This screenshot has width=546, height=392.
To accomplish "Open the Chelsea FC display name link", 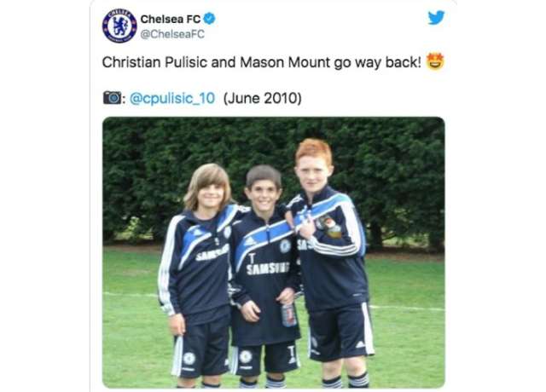I will (x=171, y=19).
